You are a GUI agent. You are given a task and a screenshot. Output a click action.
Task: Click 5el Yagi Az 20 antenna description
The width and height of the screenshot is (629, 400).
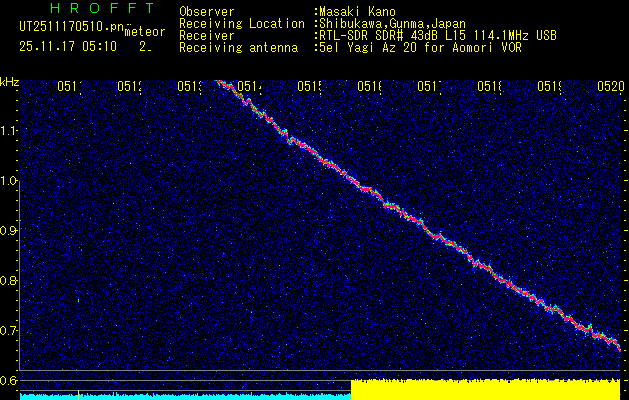point(420,48)
